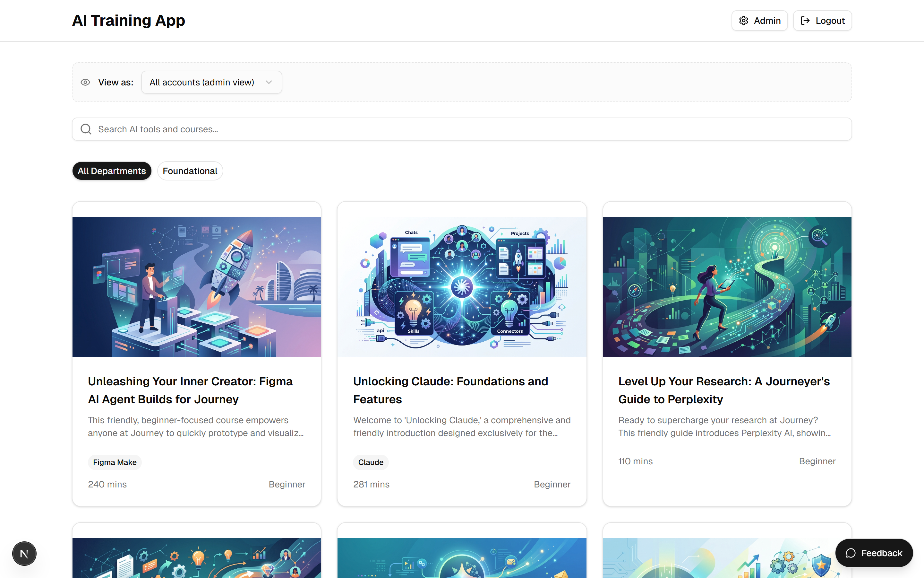This screenshot has height=578, width=924.
Task: Click the View as: label
Action: tap(116, 82)
